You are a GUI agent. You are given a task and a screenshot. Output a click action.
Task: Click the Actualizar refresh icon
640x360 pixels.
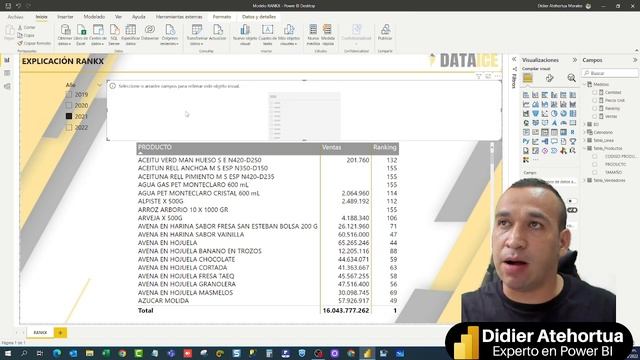point(218,30)
